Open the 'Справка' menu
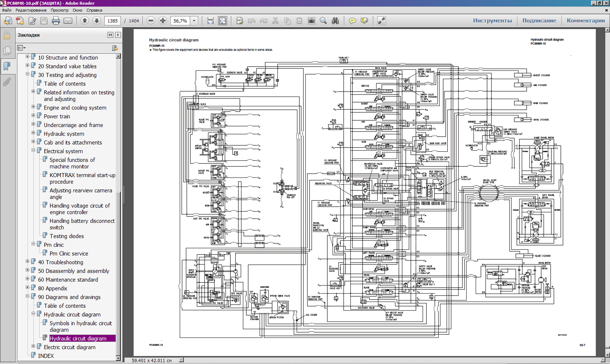 [x=94, y=10]
